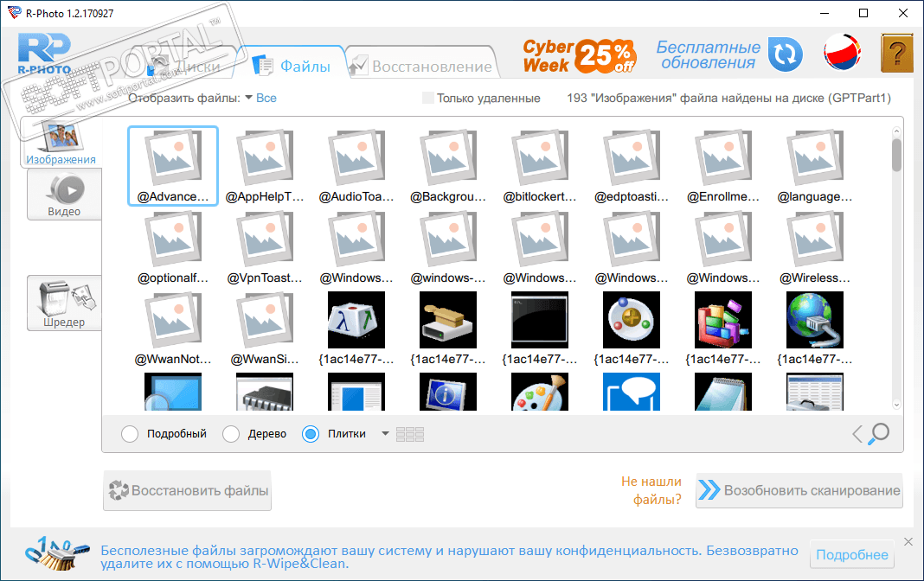This screenshot has height=581, width=924.
Task: Toggle the Только удаленные checkbox
Action: click(428, 98)
